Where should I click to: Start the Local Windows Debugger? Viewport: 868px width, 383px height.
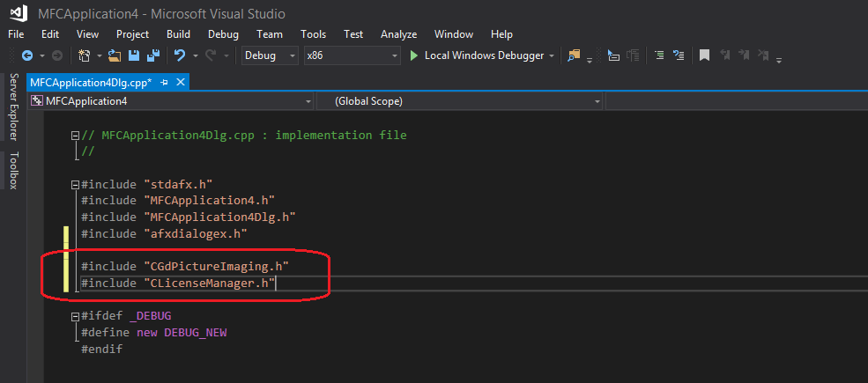[481, 55]
